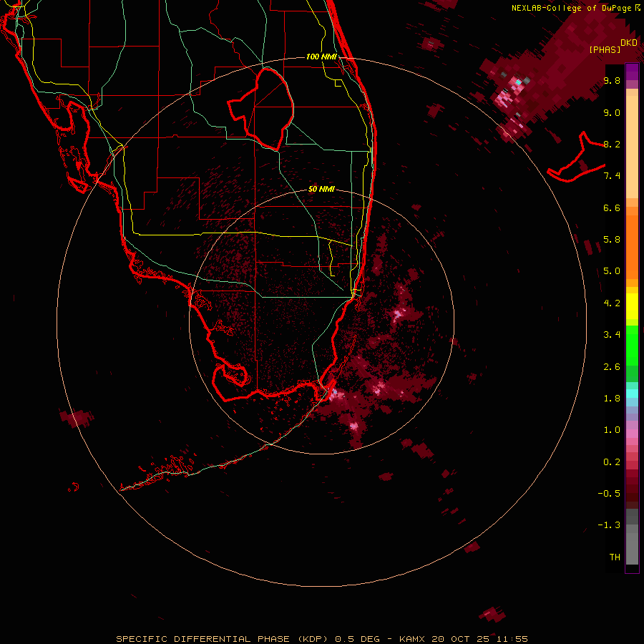Click the 100 NMI range ring label
The width and height of the screenshot is (644, 644).
[321, 57]
